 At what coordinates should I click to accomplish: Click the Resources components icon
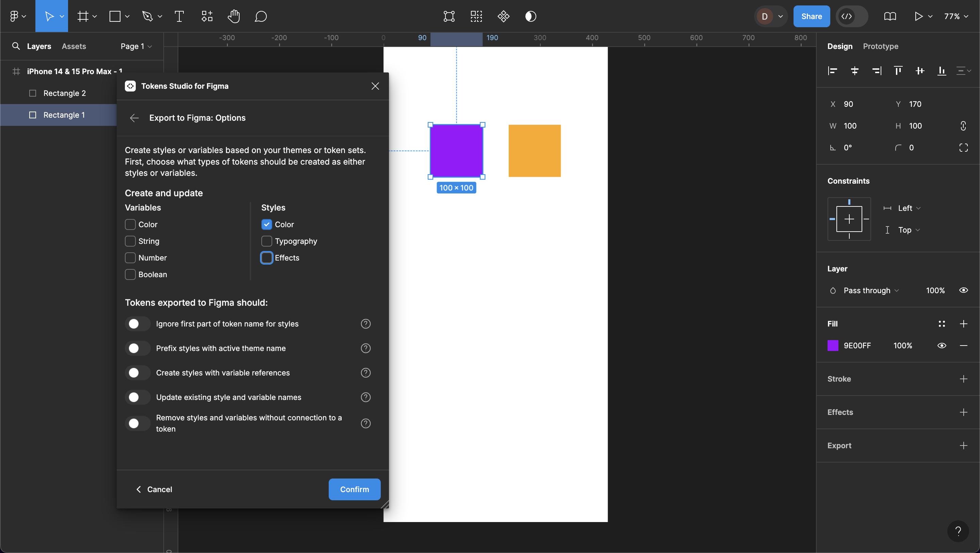tap(207, 16)
